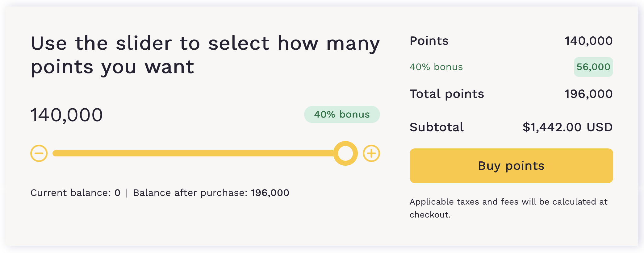Image resolution: width=644 pixels, height=253 pixels.
Task: Click the large 140,000 selected points number
Action: tap(67, 115)
